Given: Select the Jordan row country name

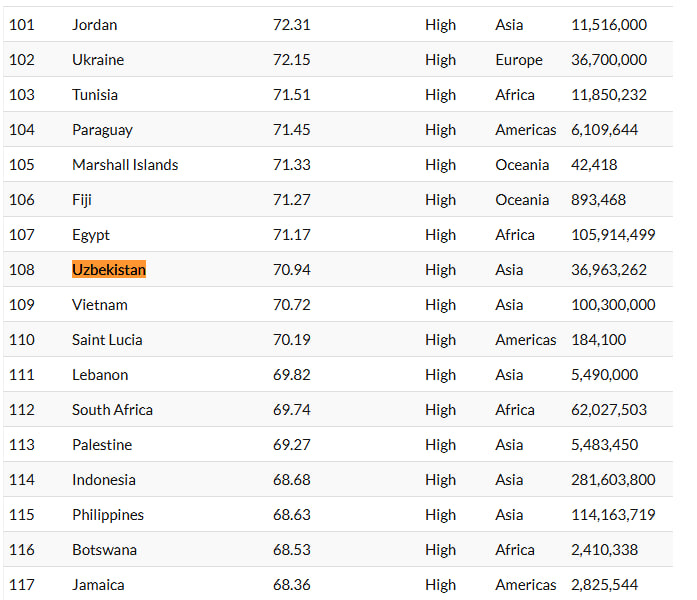Looking at the screenshot, I should pos(95,25).
